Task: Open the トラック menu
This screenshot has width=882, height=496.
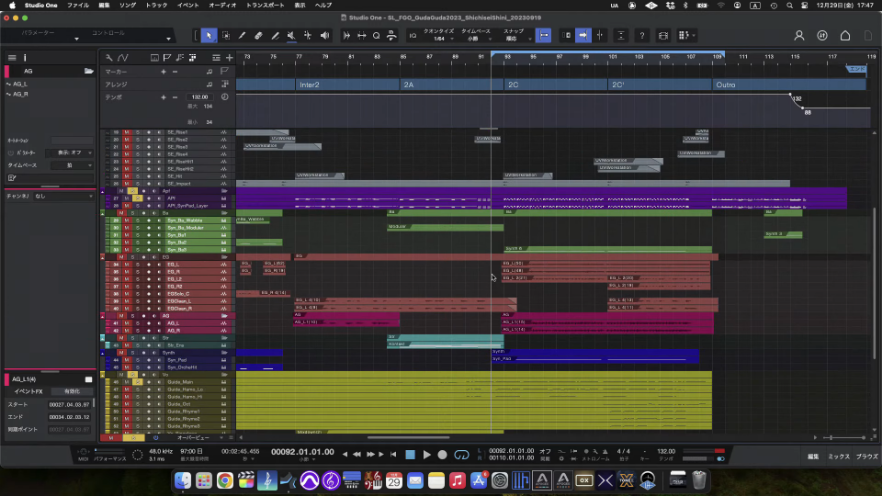Action: pyautogui.click(x=156, y=5)
